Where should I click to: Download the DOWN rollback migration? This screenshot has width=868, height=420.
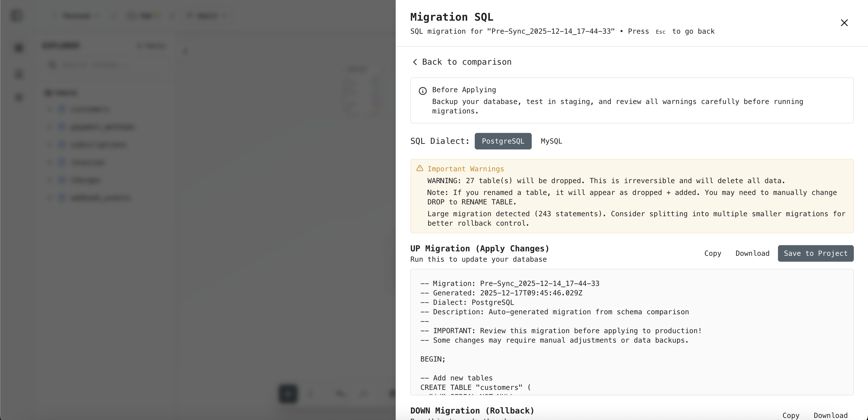(x=830, y=415)
